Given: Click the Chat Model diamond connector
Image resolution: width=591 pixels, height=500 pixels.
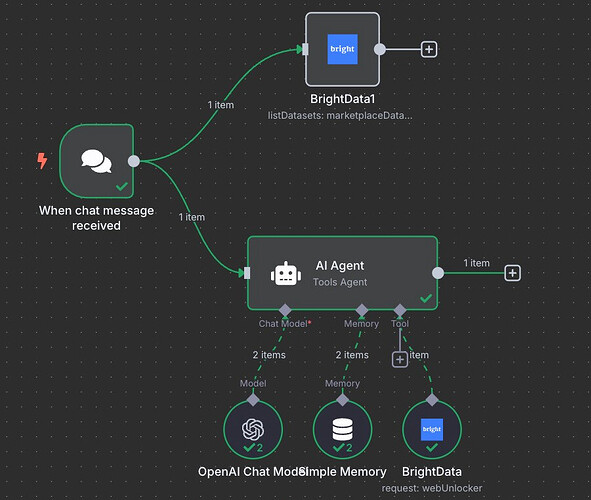Looking at the screenshot, I should point(285,310).
